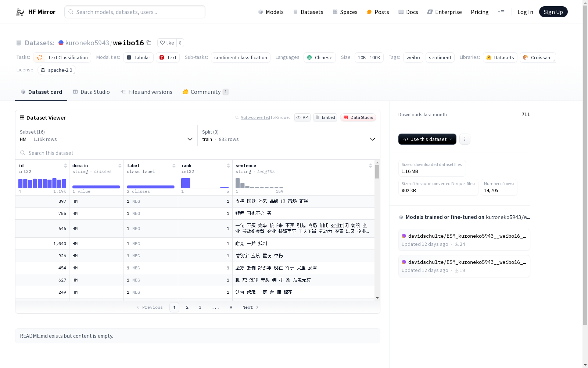Image resolution: width=588 pixels, height=368 pixels.
Task: Open the Community tab
Action: [x=205, y=92]
